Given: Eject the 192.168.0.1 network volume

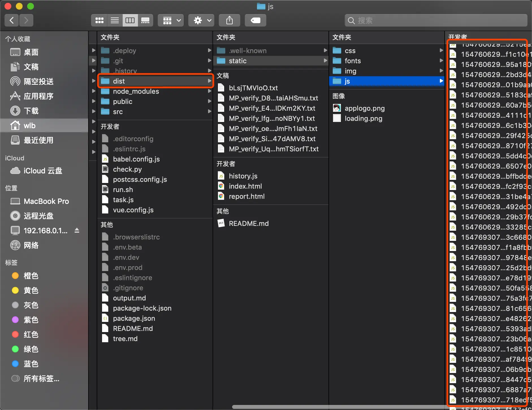Looking at the screenshot, I should tap(77, 230).
